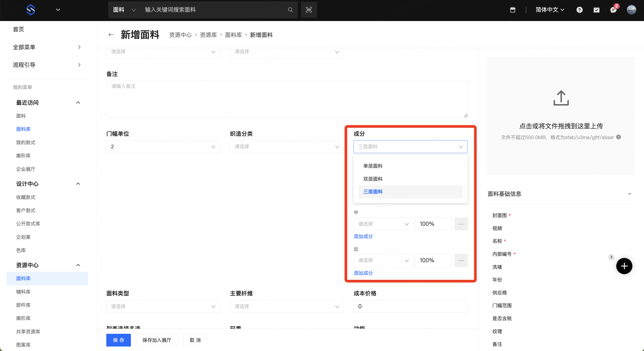Open the store icon in the top bar
The width and height of the screenshot is (644, 351).
pyautogui.click(x=512, y=10)
